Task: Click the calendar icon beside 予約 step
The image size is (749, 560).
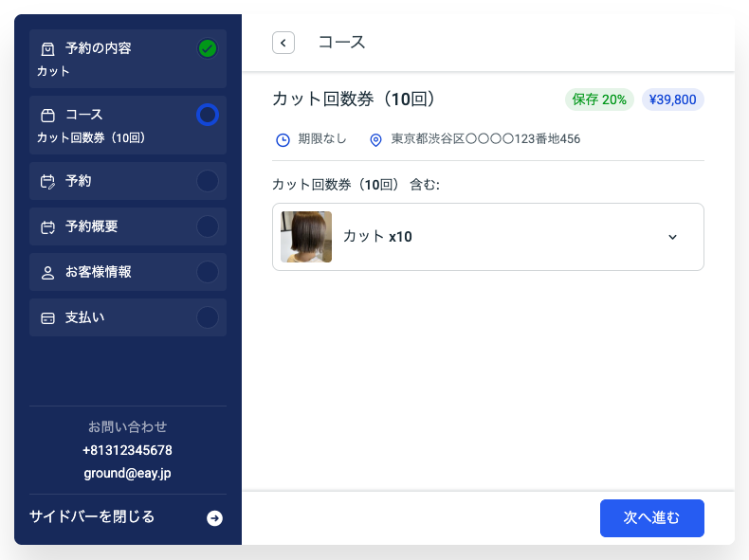Action: click(x=47, y=181)
